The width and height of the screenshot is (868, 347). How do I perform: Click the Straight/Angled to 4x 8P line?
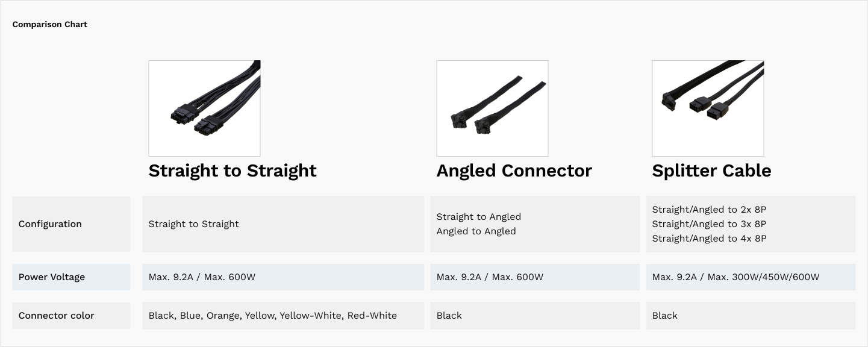(709, 239)
